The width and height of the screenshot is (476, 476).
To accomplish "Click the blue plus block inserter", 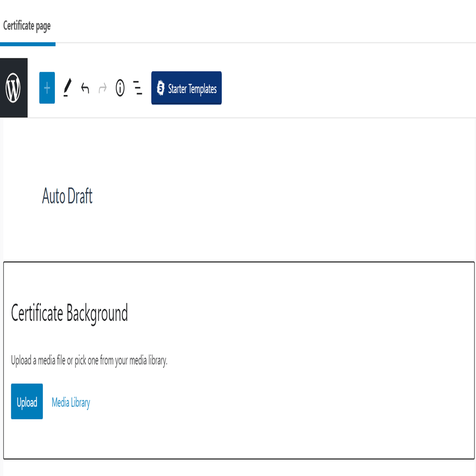I will tap(47, 88).
